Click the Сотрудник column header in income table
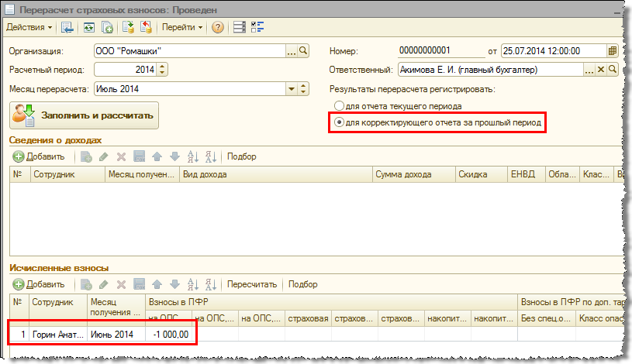This screenshot has width=632, height=364. click(67, 174)
